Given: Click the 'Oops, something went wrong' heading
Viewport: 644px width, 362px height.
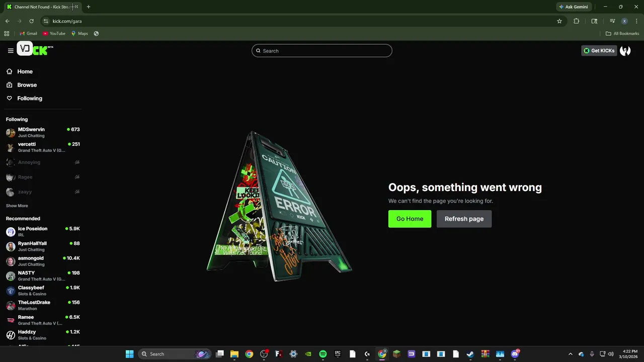Looking at the screenshot, I should click(465, 188).
